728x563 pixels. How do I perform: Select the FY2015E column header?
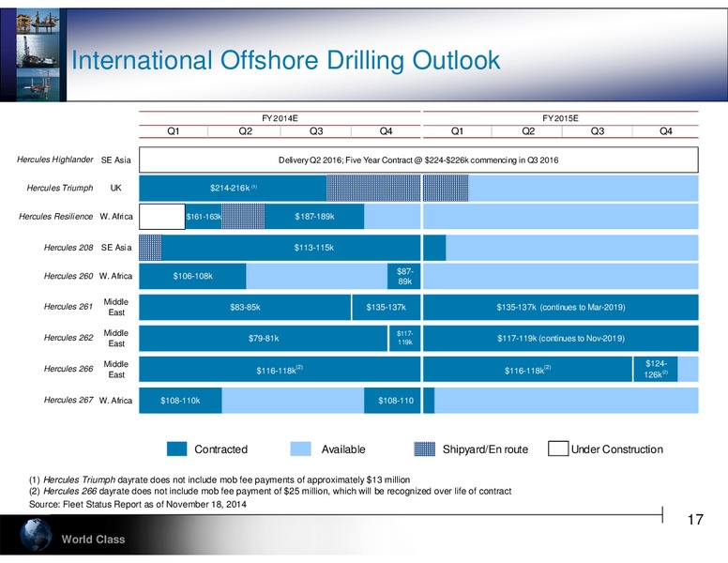pyautogui.click(x=560, y=118)
